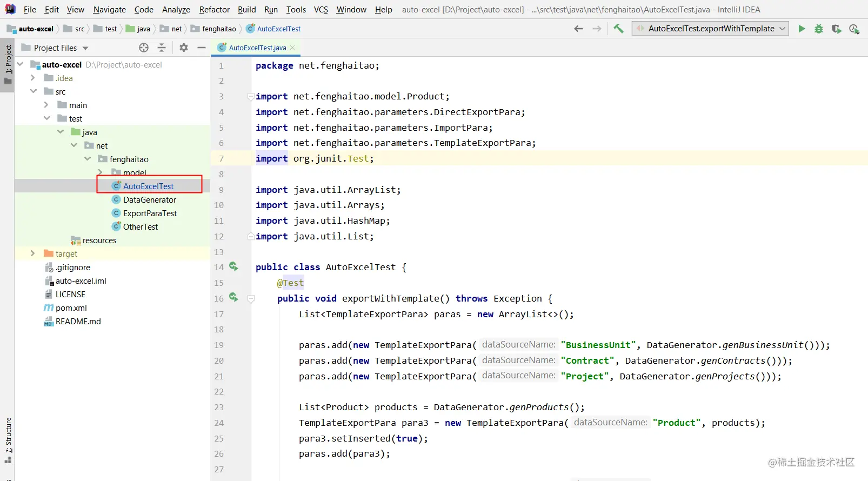Build project with hammer icon

point(618,29)
